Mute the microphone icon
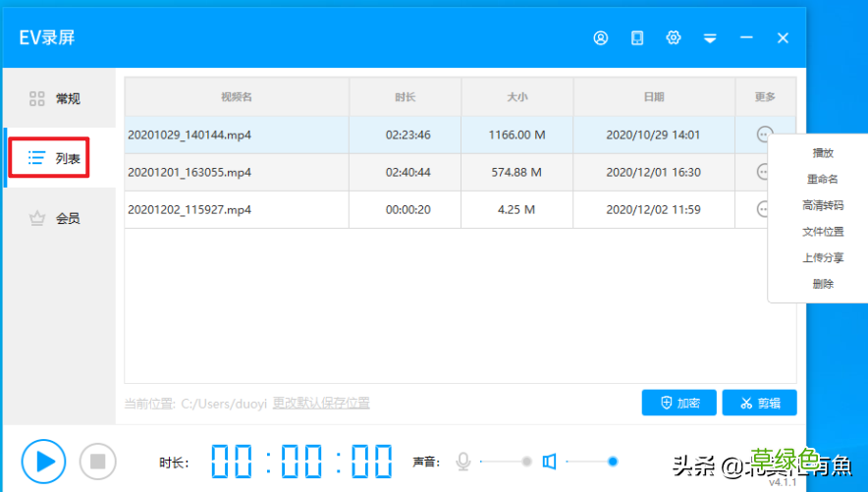 (x=463, y=461)
